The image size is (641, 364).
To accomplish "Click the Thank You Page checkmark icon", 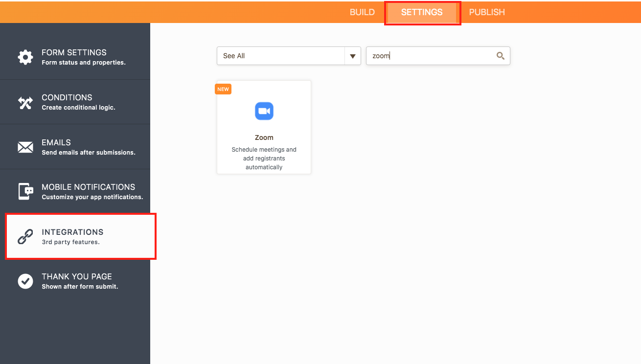I will pyautogui.click(x=25, y=281).
